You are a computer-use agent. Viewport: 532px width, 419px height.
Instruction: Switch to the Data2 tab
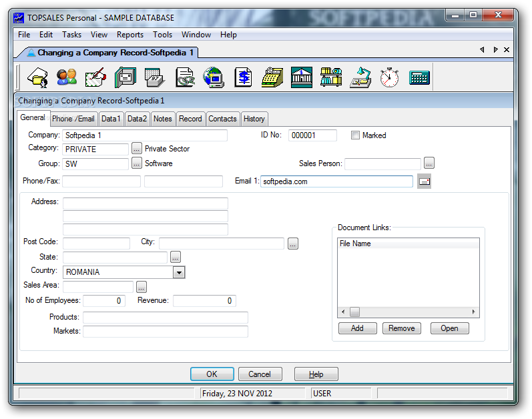pyautogui.click(x=137, y=119)
